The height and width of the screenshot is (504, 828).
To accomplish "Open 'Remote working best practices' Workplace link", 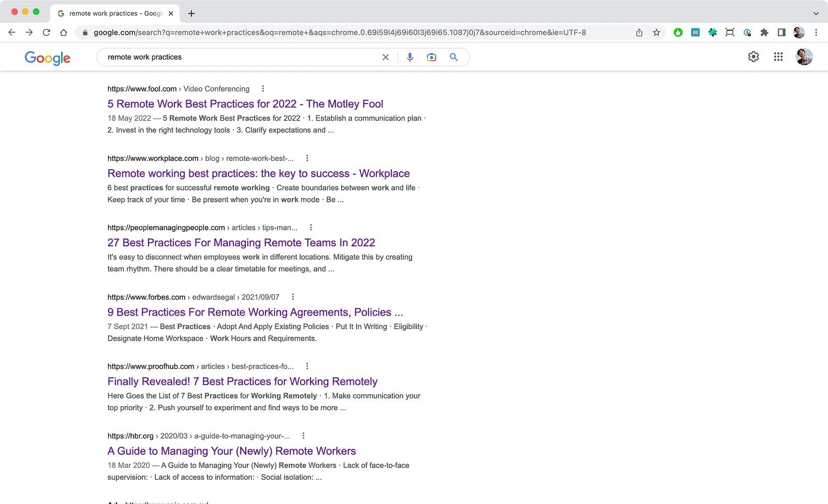I will [259, 173].
